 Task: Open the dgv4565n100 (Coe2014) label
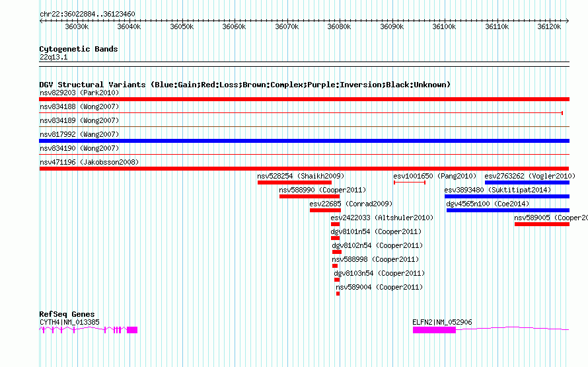[x=488, y=204]
